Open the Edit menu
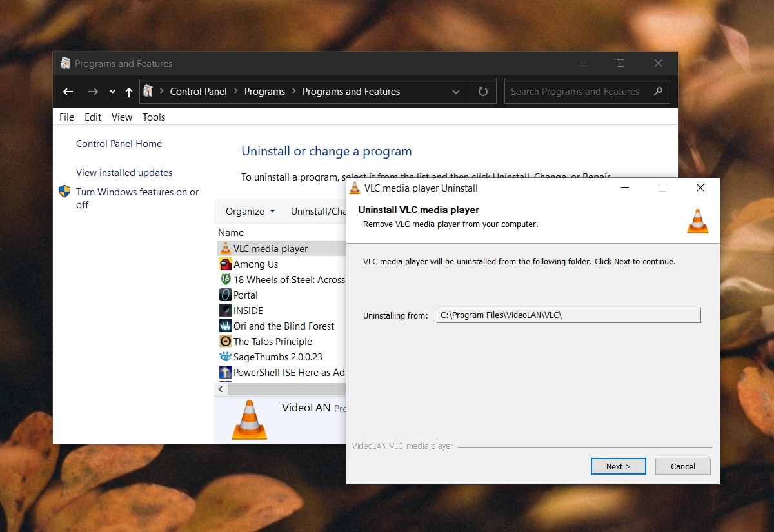The height and width of the screenshot is (532, 774). point(93,117)
